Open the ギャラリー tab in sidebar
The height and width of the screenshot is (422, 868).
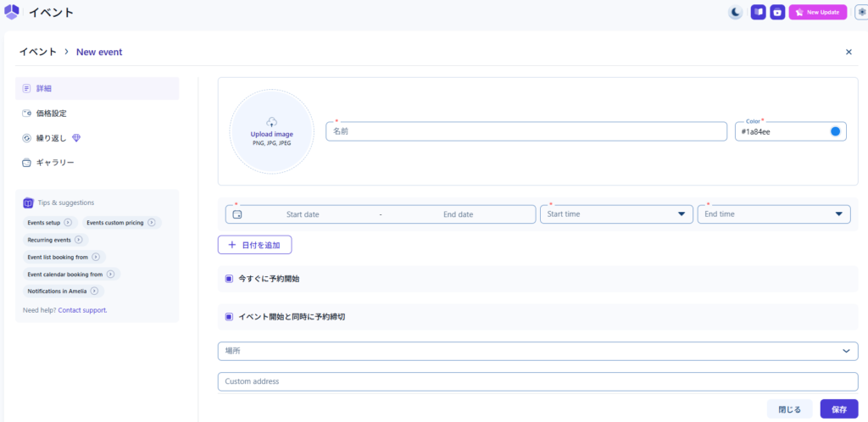tap(55, 163)
